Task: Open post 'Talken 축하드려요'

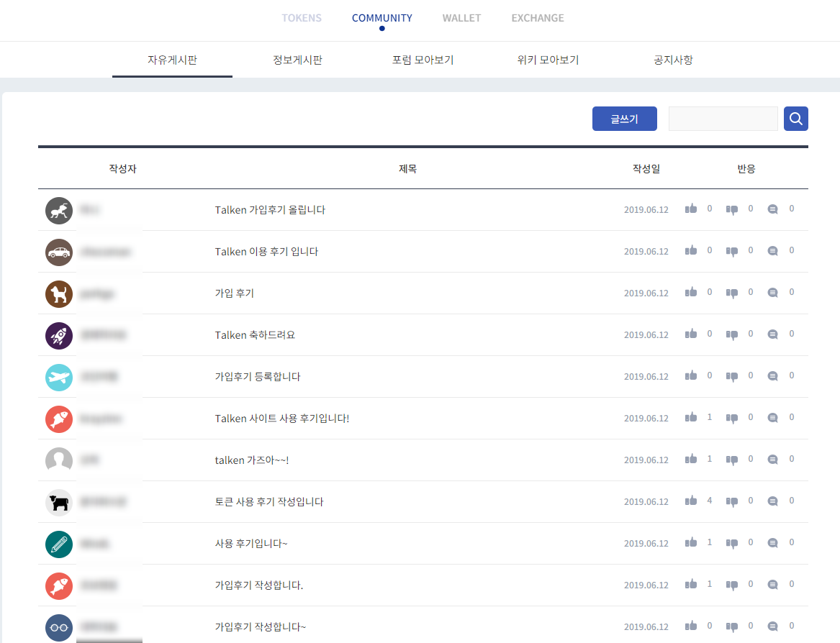Action: (x=255, y=335)
